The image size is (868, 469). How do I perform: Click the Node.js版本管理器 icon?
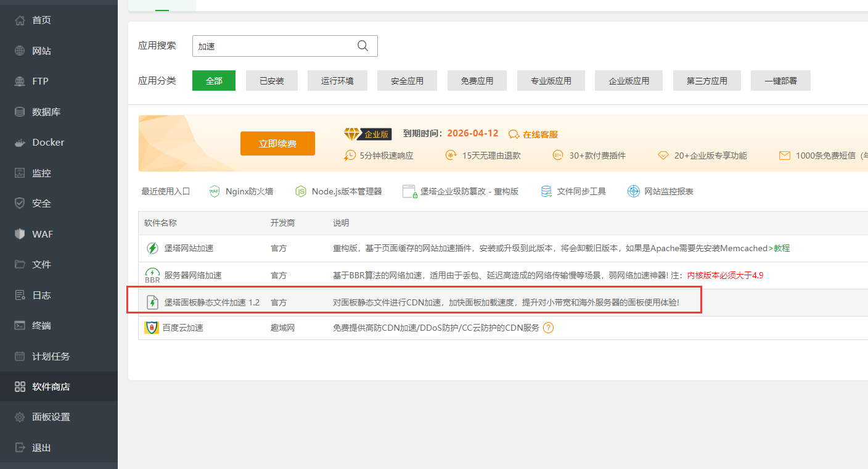point(301,191)
